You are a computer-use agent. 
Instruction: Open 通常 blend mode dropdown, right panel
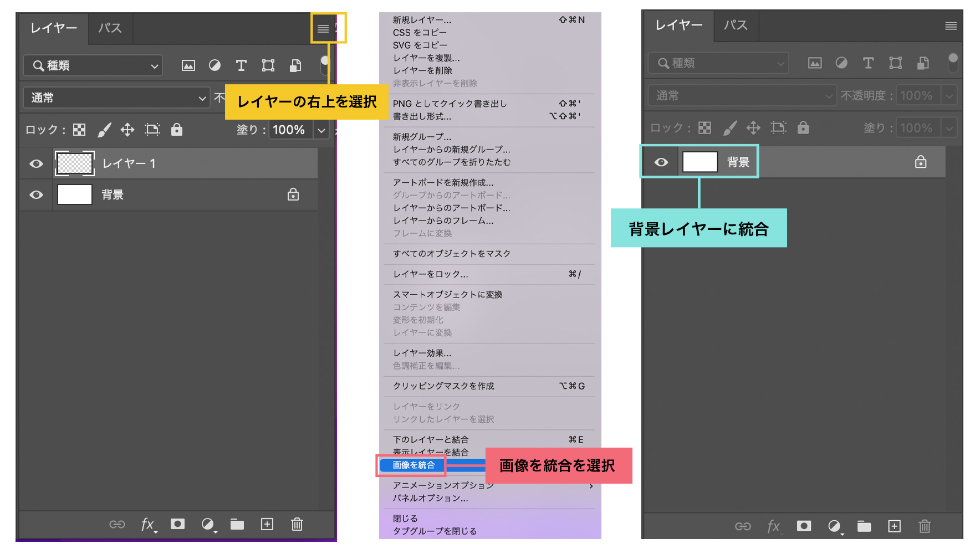click(742, 95)
